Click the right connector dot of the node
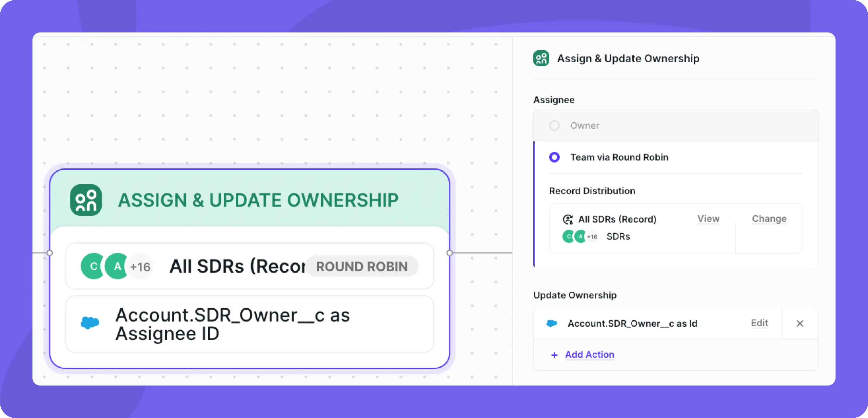The width and height of the screenshot is (868, 418). tap(450, 252)
